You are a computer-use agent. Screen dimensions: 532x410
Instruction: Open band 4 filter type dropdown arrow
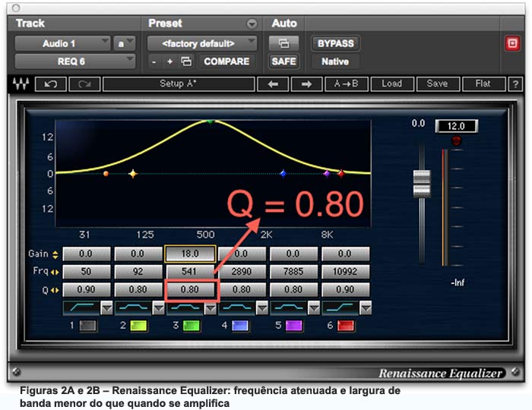(262, 308)
